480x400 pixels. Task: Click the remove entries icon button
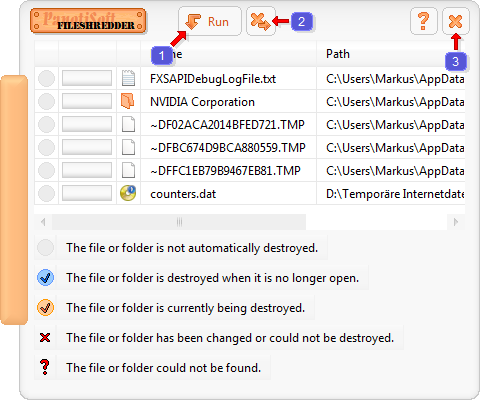[261, 21]
